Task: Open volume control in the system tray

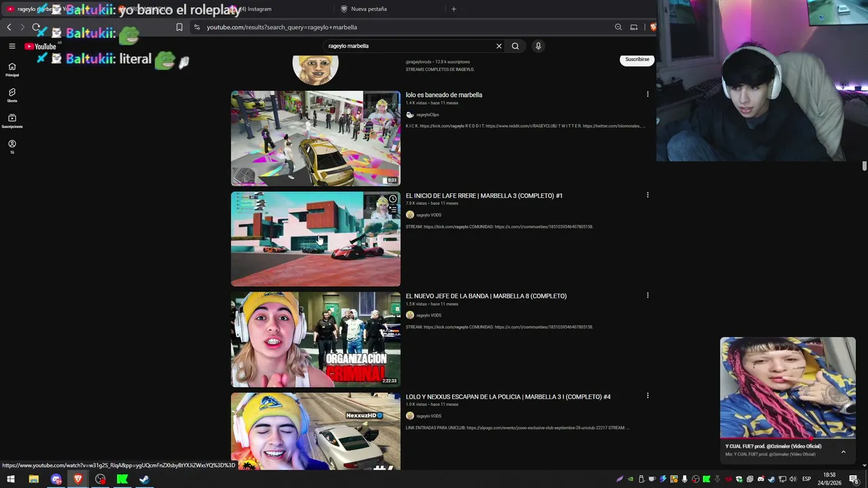Action: coord(793,479)
